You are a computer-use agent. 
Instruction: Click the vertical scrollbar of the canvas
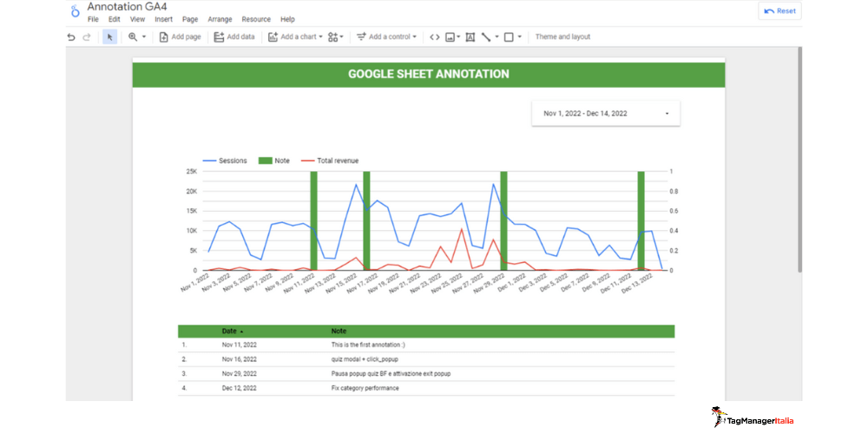click(799, 160)
